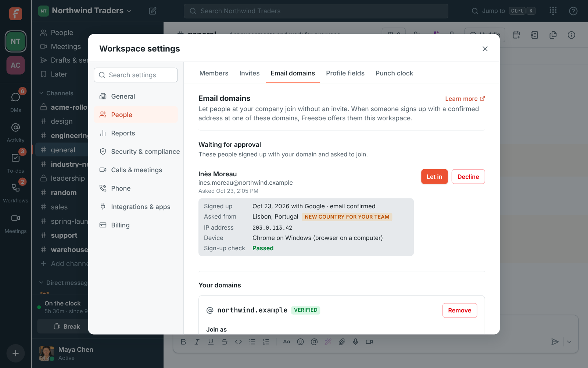588x368 pixels.
Task: Let in Inès Moreau
Action: point(434,177)
